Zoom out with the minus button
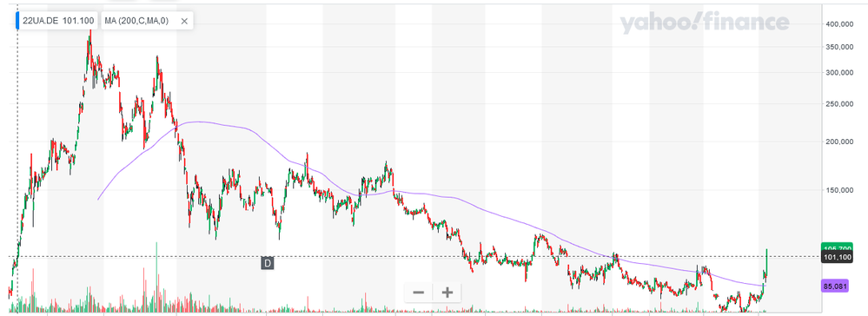This screenshot has width=868, height=316. 419,293
